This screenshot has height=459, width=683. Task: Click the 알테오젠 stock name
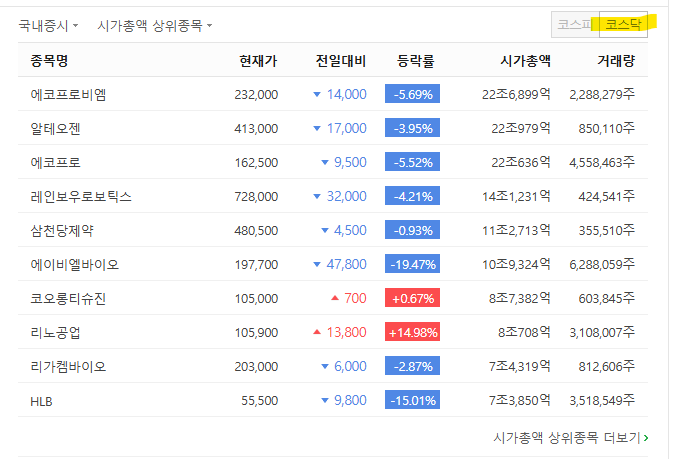pyautogui.click(x=59, y=128)
